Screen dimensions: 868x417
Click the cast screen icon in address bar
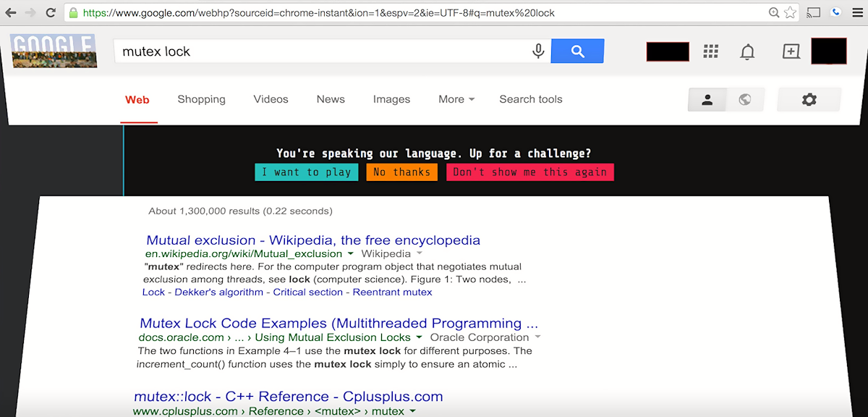814,12
